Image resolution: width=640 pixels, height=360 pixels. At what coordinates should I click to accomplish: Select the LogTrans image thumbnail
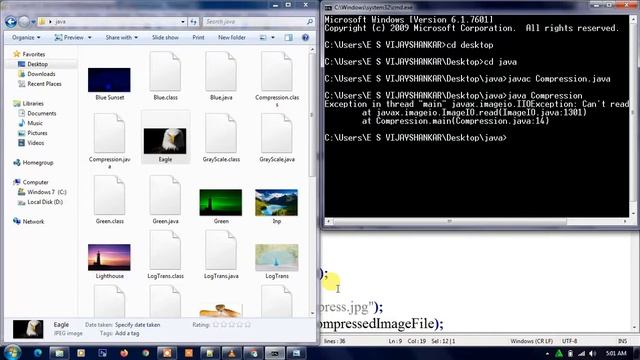pyautogui.click(x=277, y=257)
